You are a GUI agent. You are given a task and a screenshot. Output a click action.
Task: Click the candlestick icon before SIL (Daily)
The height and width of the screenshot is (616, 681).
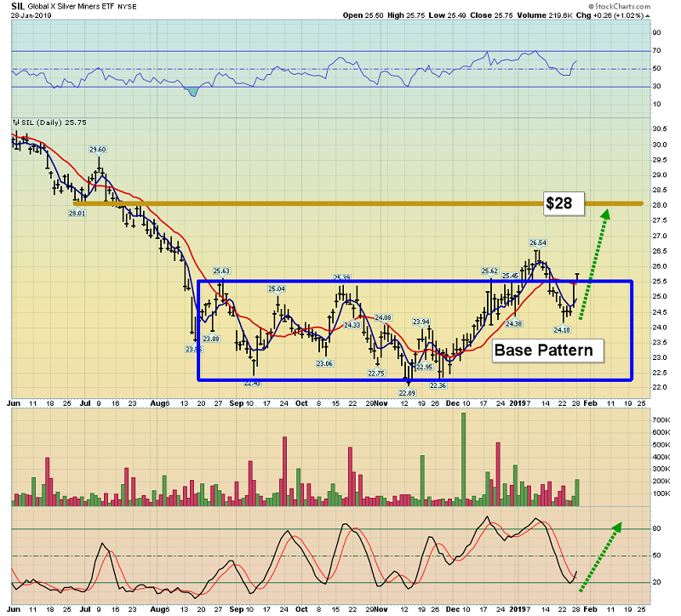click(x=16, y=123)
